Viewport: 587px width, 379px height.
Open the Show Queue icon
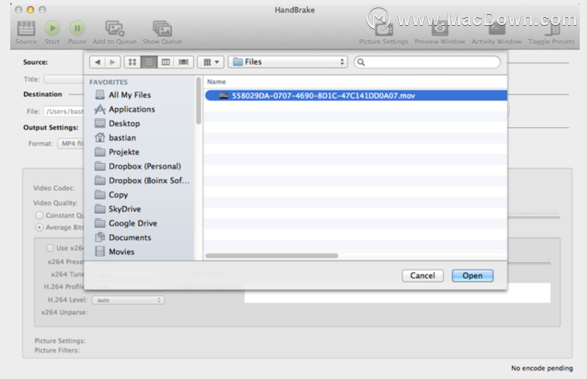162,28
